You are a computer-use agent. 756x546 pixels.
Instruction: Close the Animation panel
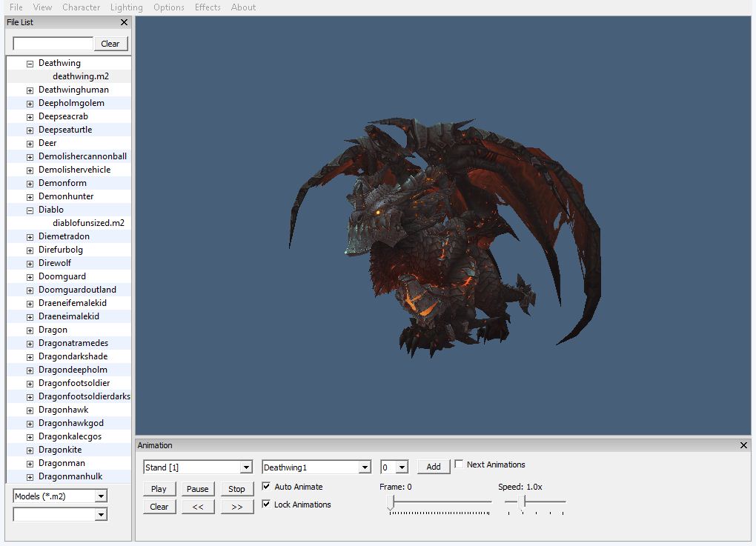(x=743, y=445)
